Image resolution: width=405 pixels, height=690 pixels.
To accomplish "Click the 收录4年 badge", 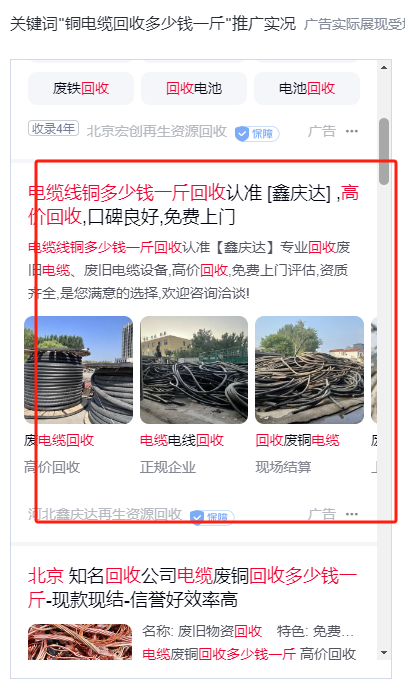I will click(x=54, y=128).
